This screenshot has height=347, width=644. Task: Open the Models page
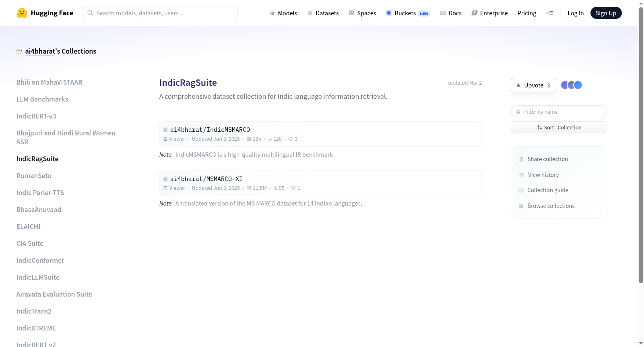click(283, 13)
